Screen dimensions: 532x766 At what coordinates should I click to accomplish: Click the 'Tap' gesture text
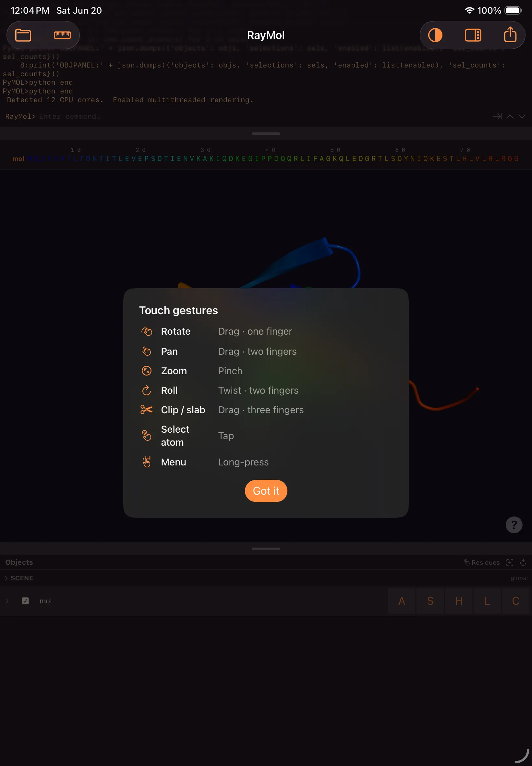pyautogui.click(x=226, y=436)
